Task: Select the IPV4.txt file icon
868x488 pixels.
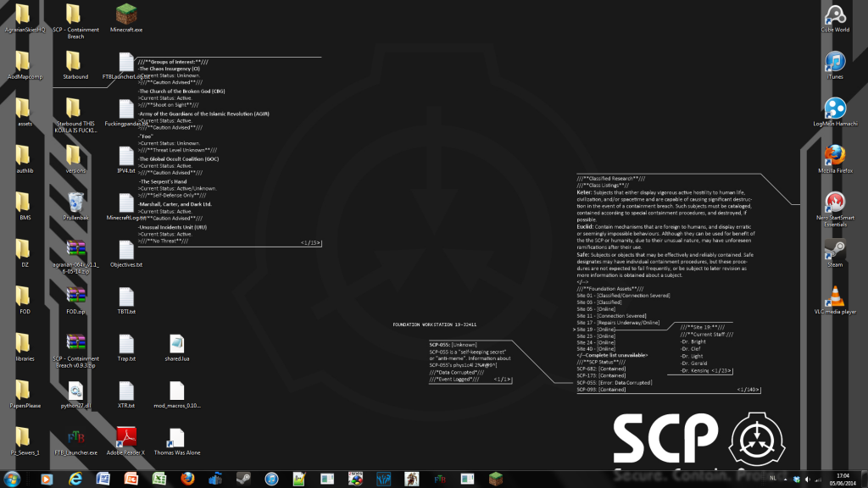Action: pyautogui.click(x=126, y=156)
